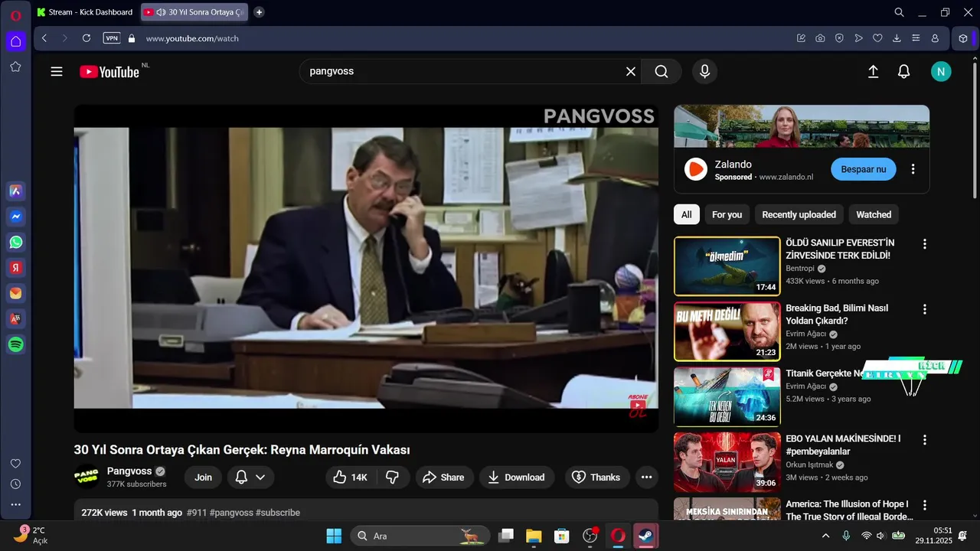Click the Thanks button

(597, 478)
